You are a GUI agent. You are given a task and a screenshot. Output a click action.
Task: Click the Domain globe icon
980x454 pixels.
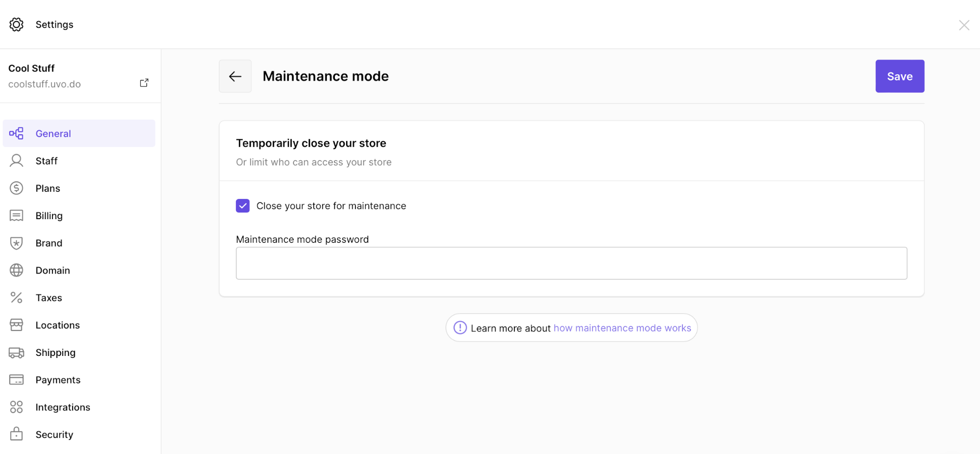(x=16, y=270)
